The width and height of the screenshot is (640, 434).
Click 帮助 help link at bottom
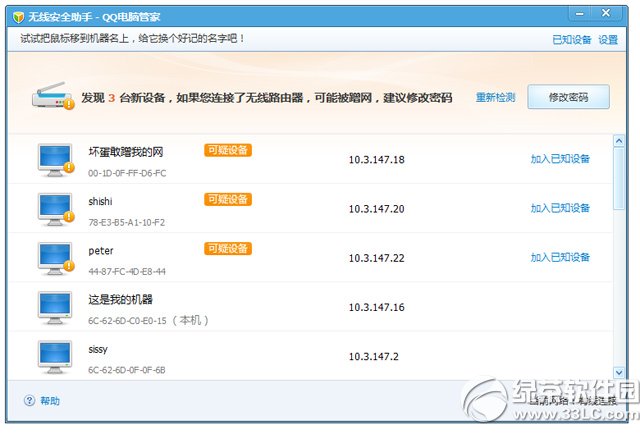pos(50,401)
